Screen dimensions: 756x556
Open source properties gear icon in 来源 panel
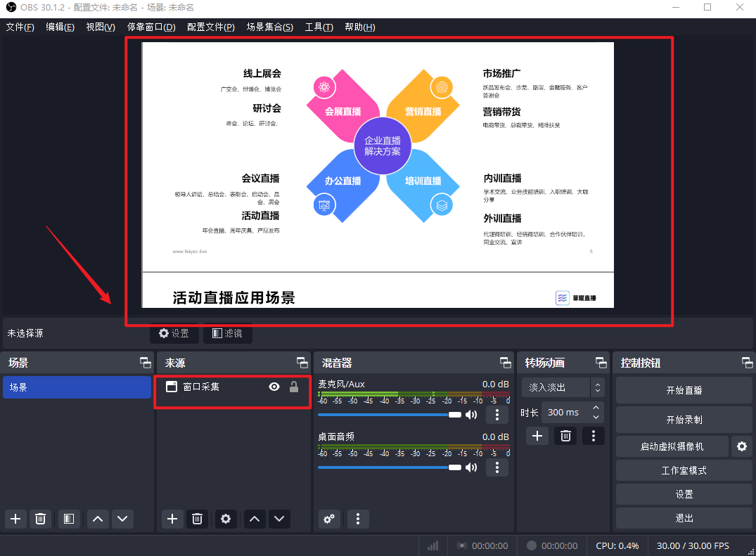point(225,519)
